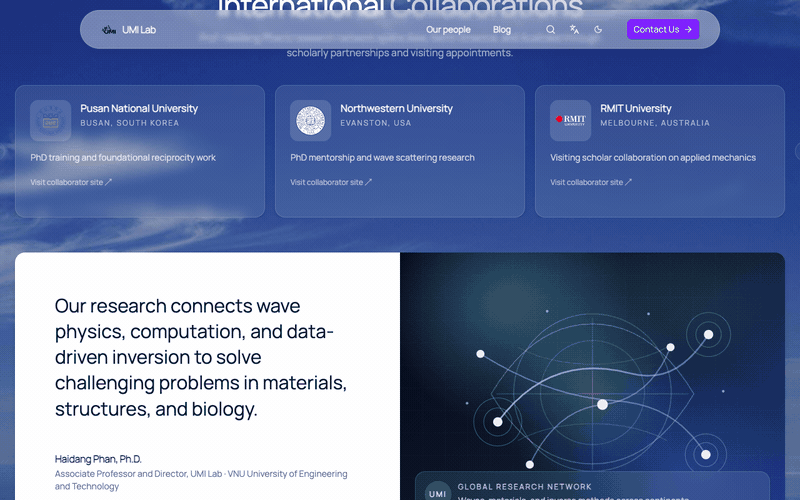The height and width of the screenshot is (500, 800).
Task: Click the Associate Professor and Director subtitle
Action: 201,480
